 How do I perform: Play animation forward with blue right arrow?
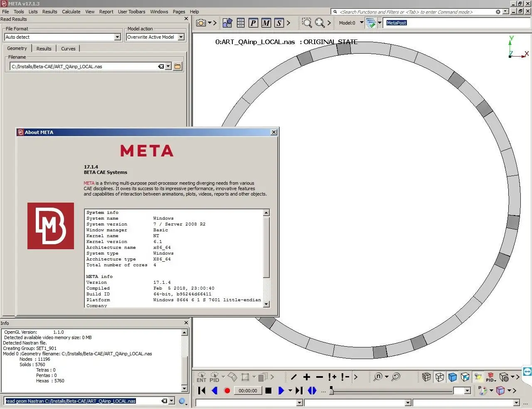click(x=281, y=390)
